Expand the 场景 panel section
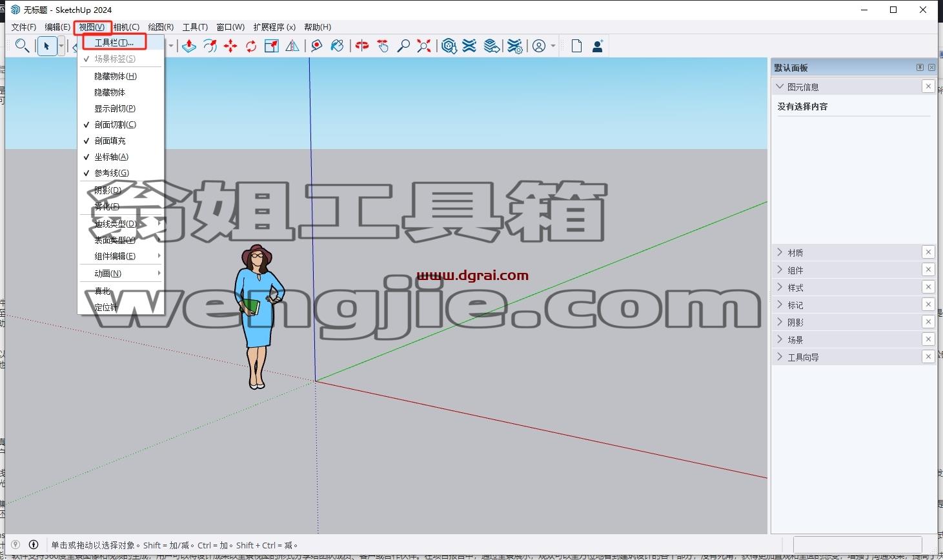The width and height of the screenshot is (943, 560). (780, 339)
